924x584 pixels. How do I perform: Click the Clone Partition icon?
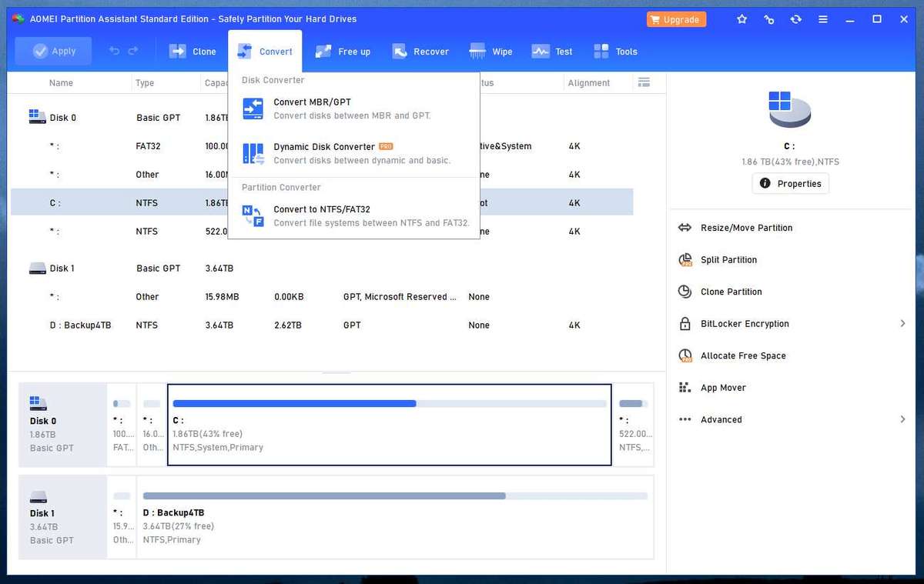pos(685,292)
